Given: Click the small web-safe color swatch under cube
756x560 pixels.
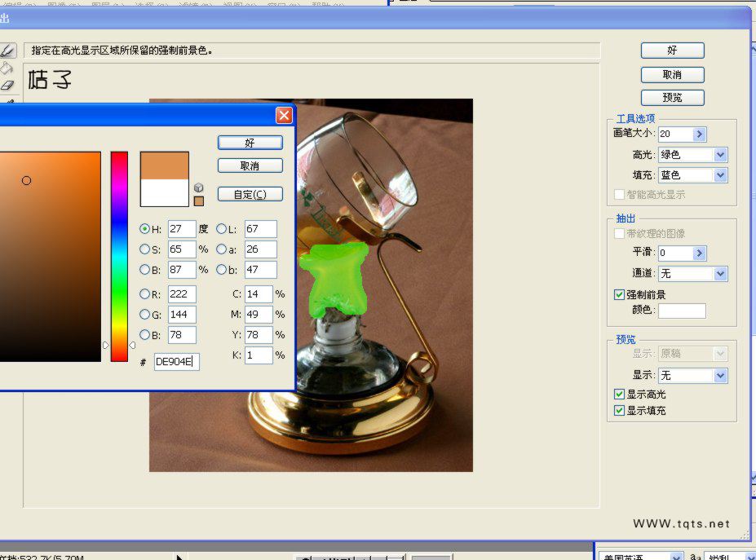Looking at the screenshot, I should pyautogui.click(x=199, y=201).
